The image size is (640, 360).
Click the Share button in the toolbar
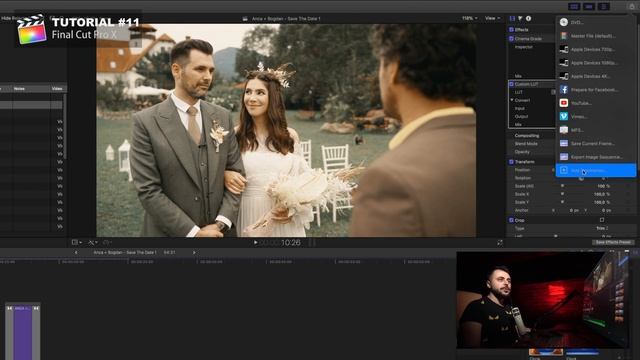[x=632, y=7]
